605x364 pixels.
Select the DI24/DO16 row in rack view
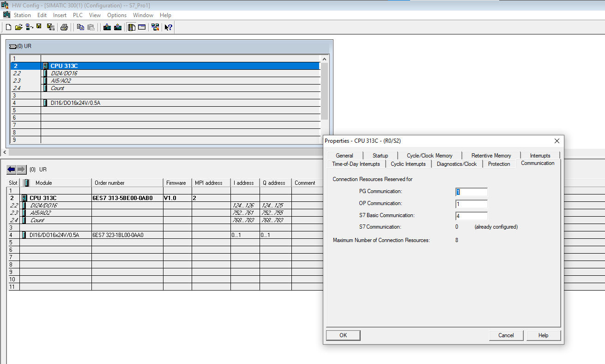tap(165, 73)
